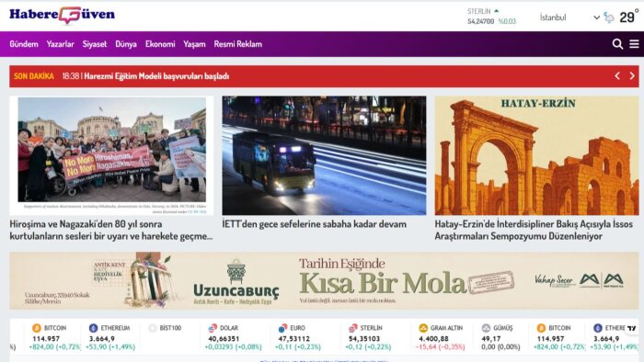Click the Sterlin rate in header
This screenshot has width=644, height=362.
[x=491, y=17]
